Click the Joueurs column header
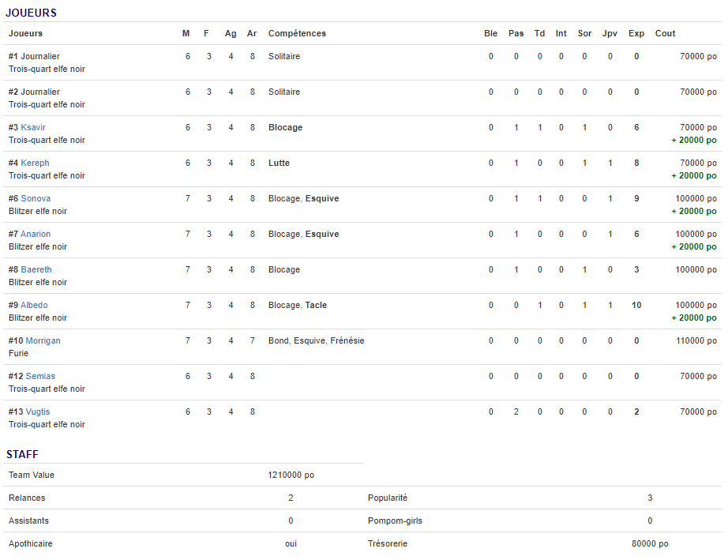 (x=25, y=33)
